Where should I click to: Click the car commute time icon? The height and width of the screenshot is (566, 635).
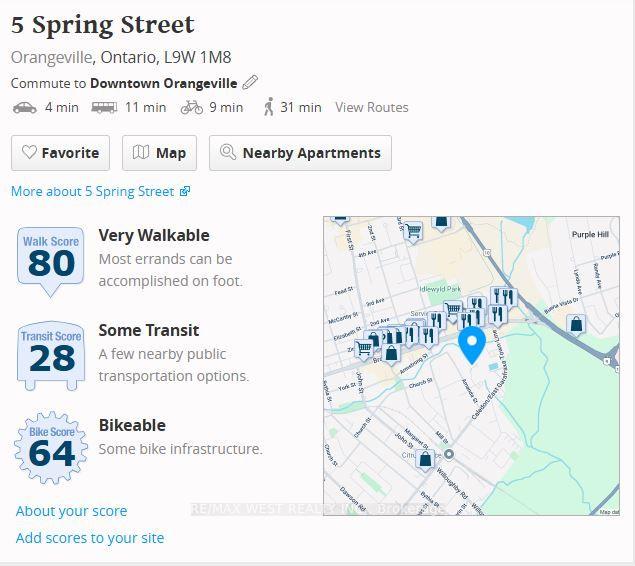25,108
